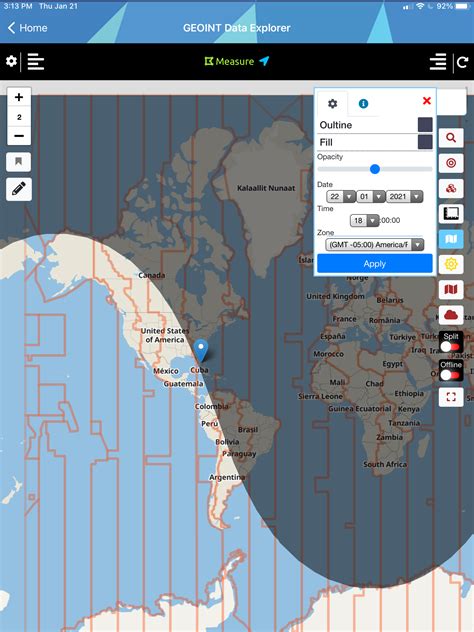Open left-aligned layers list menu
The image size is (474, 632).
click(x=35, y=62)
